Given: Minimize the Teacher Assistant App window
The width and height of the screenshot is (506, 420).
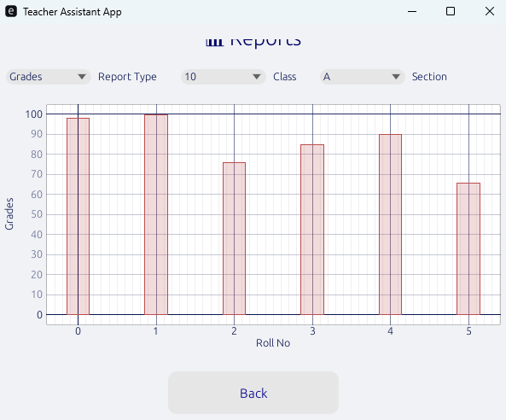Looking at the screenshot, I should (x=412, y=11).
